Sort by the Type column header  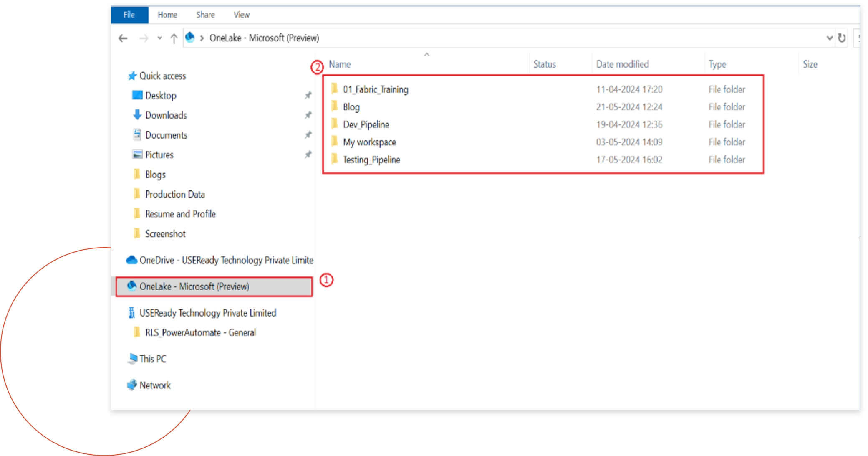coord(717,64)
